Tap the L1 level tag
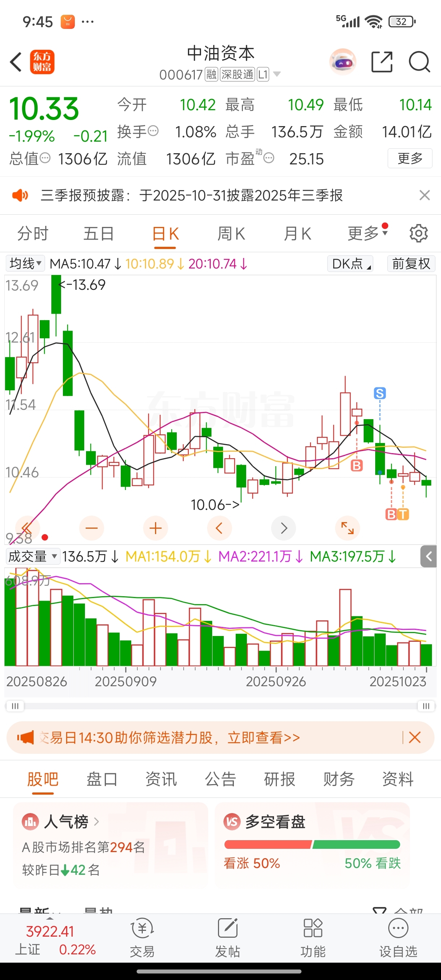441x980 pixels. click(263, 74)
